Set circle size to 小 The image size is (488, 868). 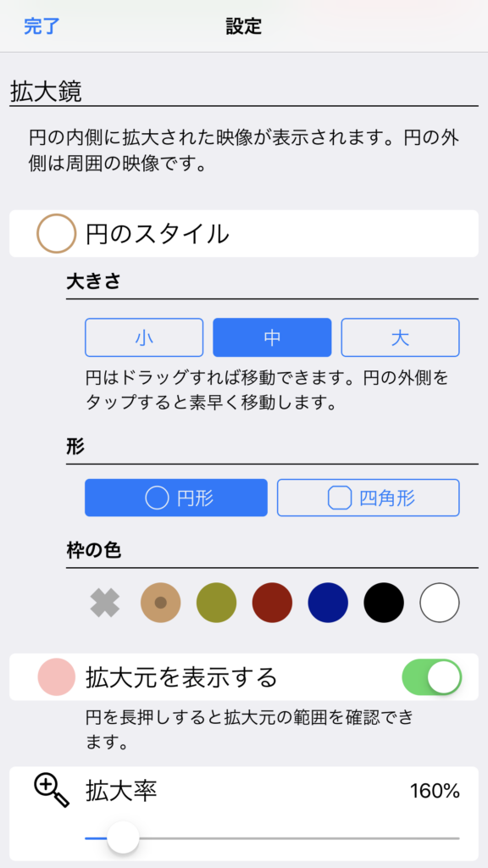[144, 337]
